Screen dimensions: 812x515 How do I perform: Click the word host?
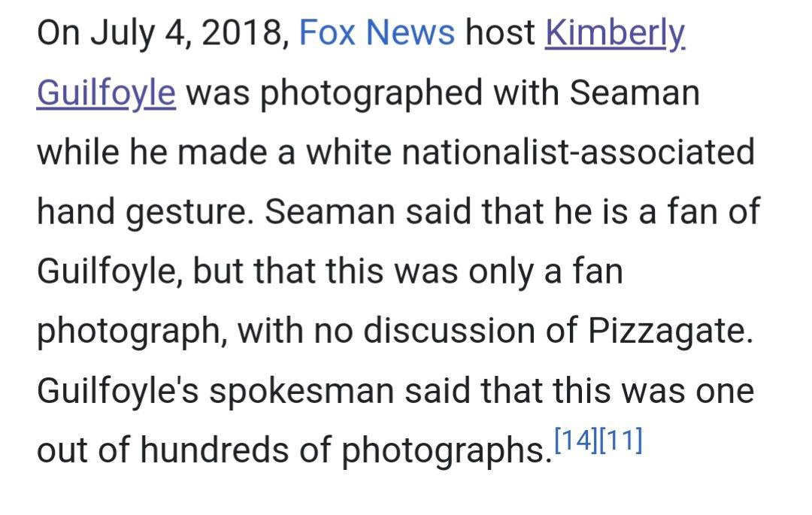[x=500, y=33]
